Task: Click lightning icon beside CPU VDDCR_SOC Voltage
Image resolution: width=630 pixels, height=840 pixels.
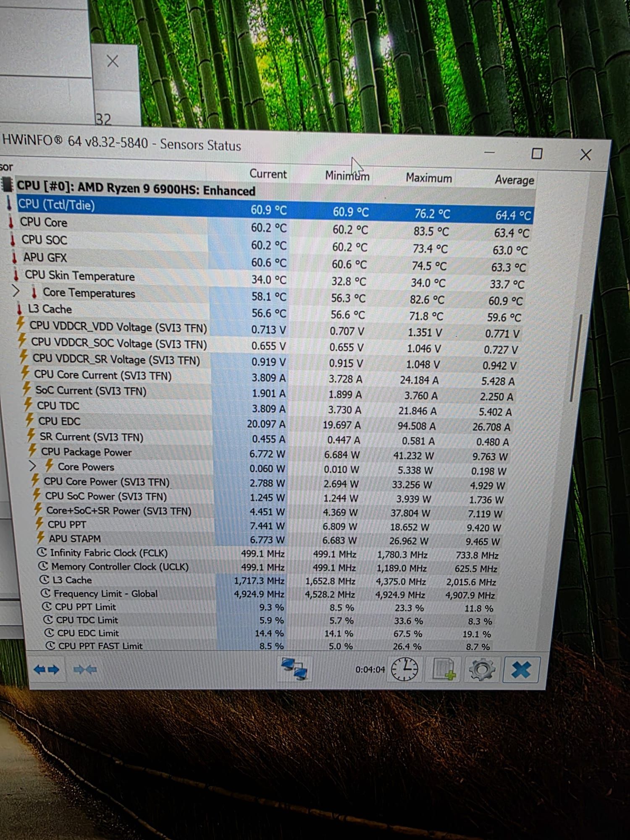Action: click(x=22, y=341)
